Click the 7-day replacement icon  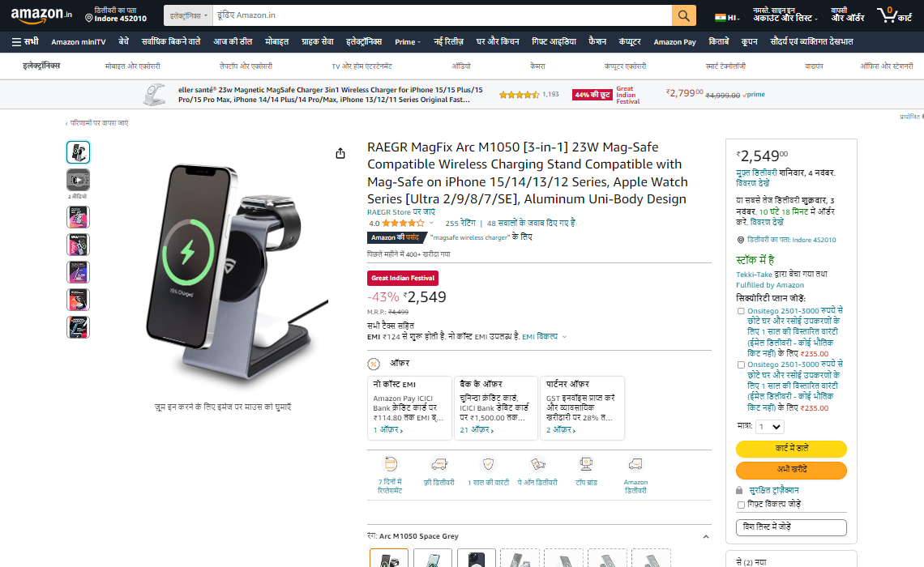(x=390, y=464)
